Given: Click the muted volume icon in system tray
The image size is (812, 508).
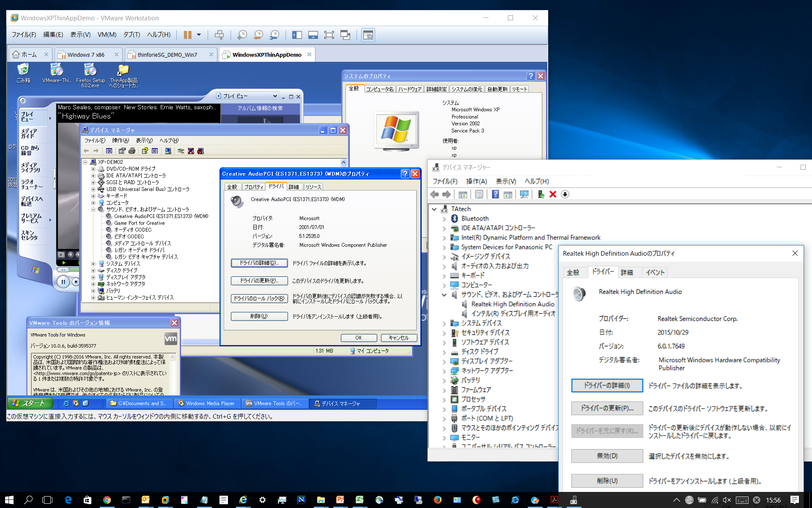Looking at the screenshot, I should coord(727,500).
